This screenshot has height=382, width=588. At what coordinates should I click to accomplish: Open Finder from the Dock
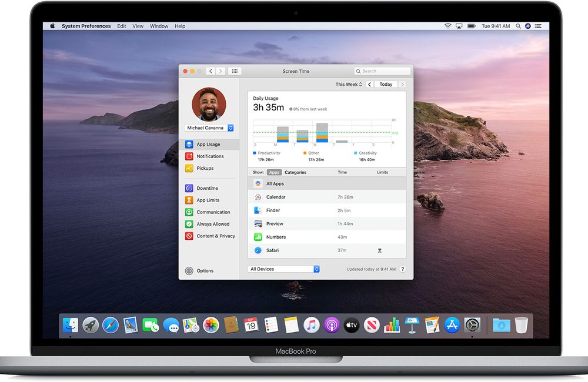point(71,325)
